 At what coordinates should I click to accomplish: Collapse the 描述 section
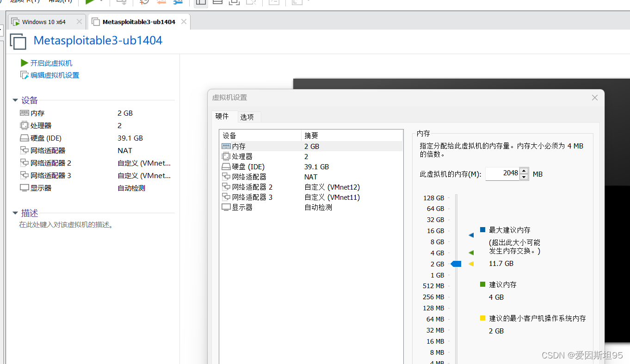pyautogui.click(x=15, y=213)
